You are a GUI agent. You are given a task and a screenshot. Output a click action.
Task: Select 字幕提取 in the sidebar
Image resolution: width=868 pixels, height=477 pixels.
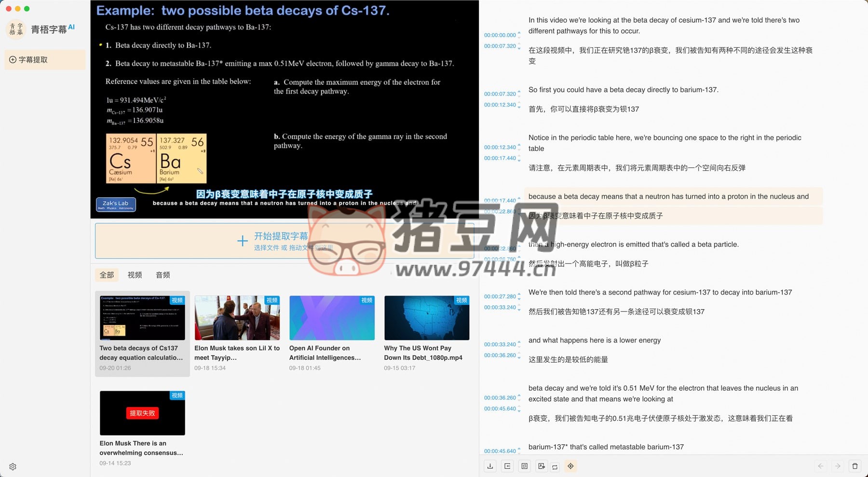click(x=45, y=60)
